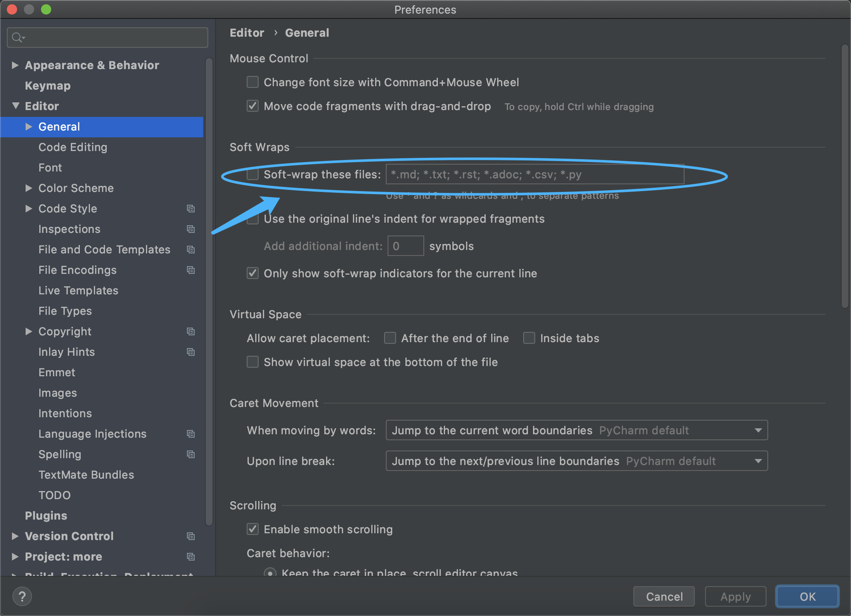Click project-level icon next to Inspections

coord(191,229)
